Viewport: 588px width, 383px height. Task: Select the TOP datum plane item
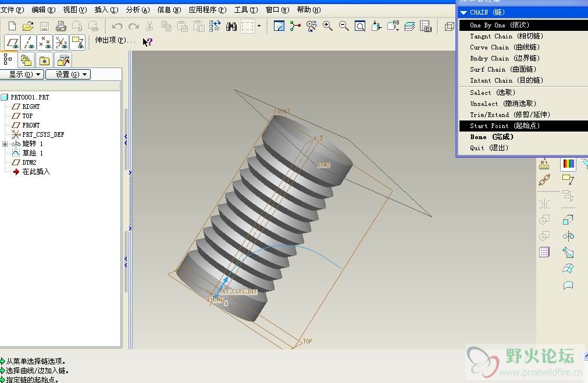point(27,116)
